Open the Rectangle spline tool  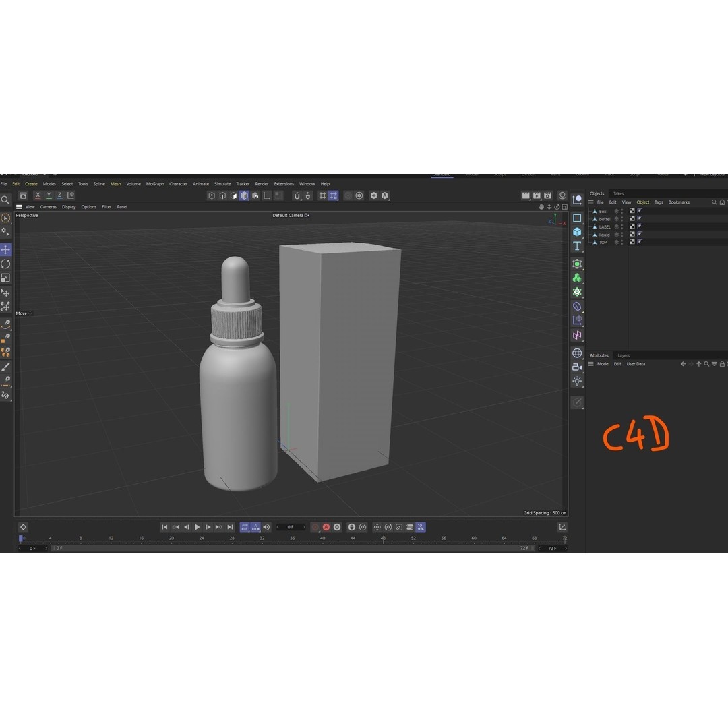(x=577, y=218)
